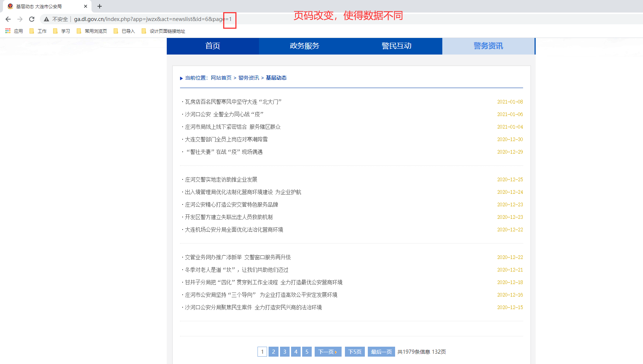Screen dimensions: 643x364
Task: Click the date 2021-01-08
Action: tap(510, 102)
